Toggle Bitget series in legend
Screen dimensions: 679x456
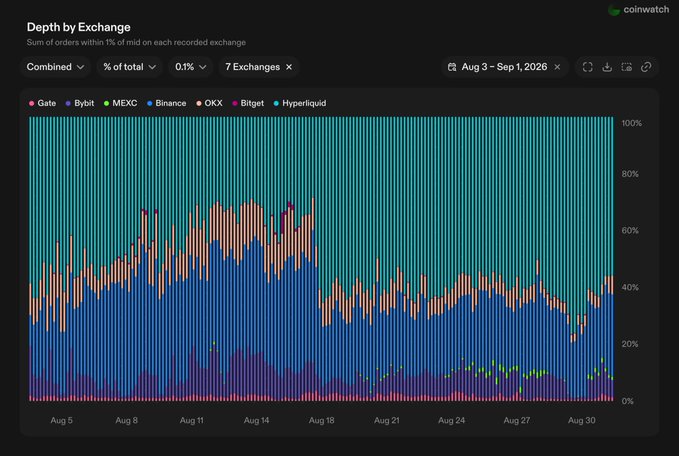248,103
